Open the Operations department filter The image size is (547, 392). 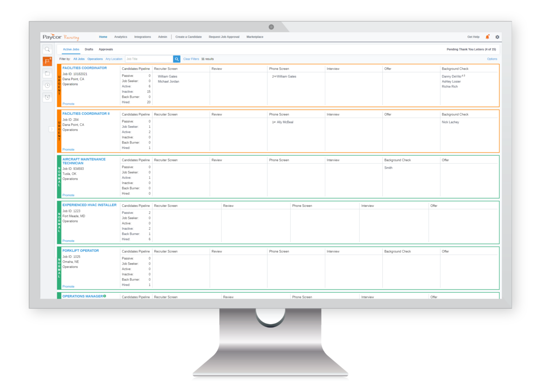pyautogui.click(x=95, y=59)
